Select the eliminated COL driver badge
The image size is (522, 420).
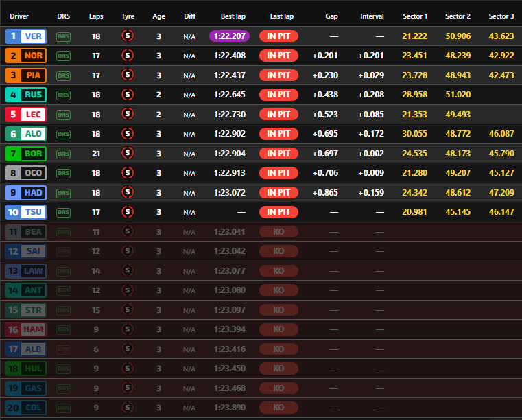[26, 408]
